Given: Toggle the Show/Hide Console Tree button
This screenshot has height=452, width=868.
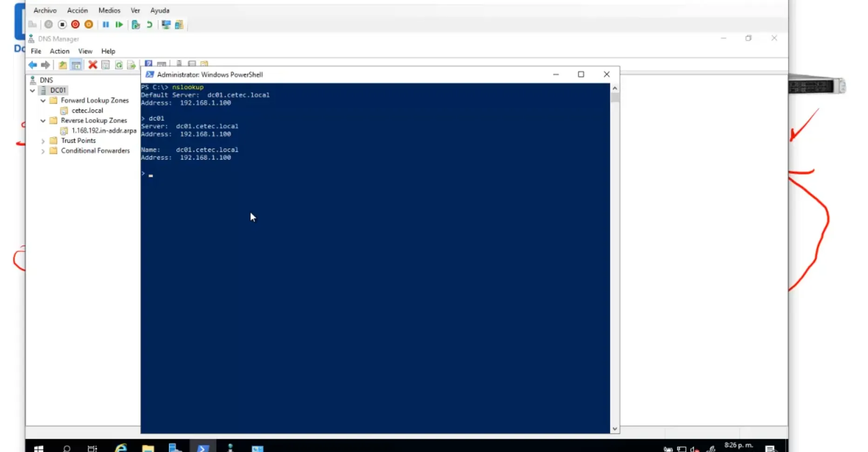Looking at the screenshot, I should coord(76,65).
